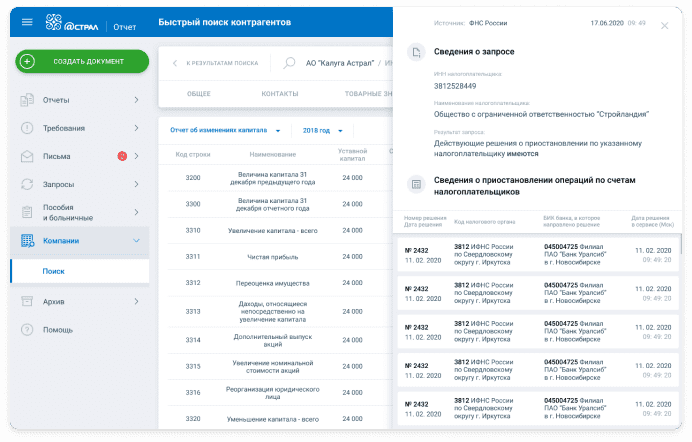Collapse the Компании section chevron
This screenshot has width=692, height=442.
[136, 240]
